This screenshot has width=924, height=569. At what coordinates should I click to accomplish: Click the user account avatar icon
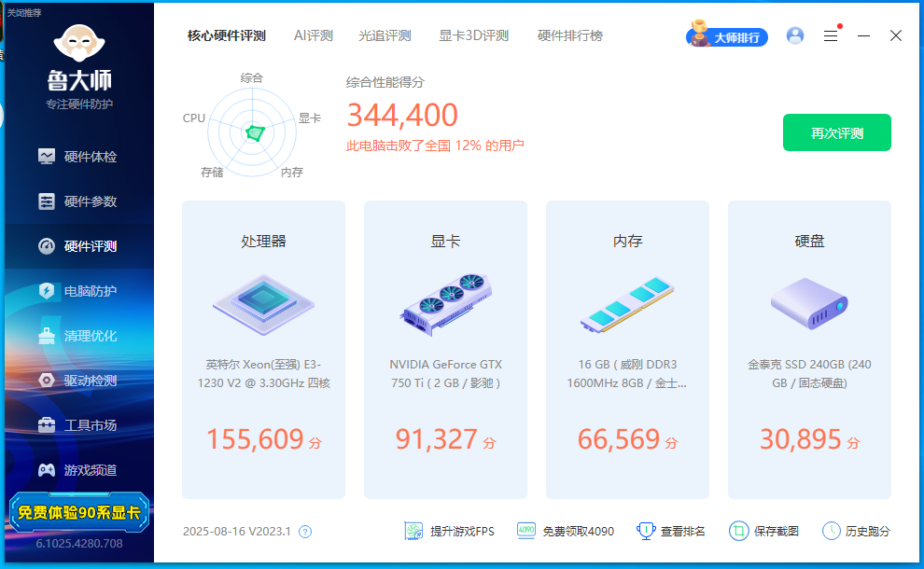[795, 36]
